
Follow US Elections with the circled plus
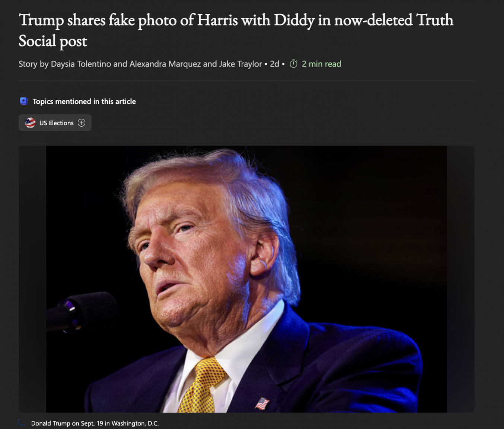[82, 123]
